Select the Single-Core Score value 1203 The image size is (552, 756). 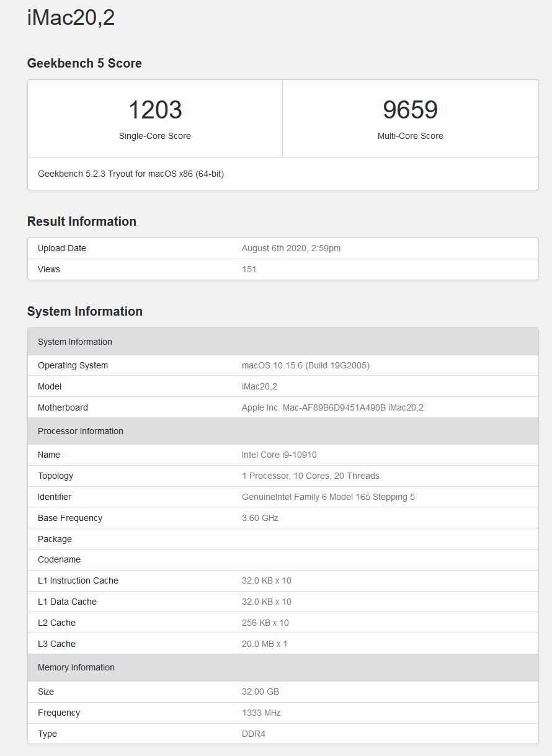tap(155, 110)
